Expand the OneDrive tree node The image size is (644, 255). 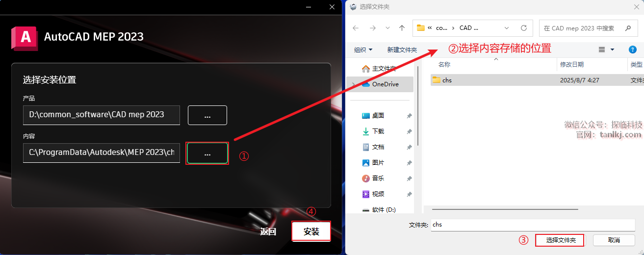354,84
